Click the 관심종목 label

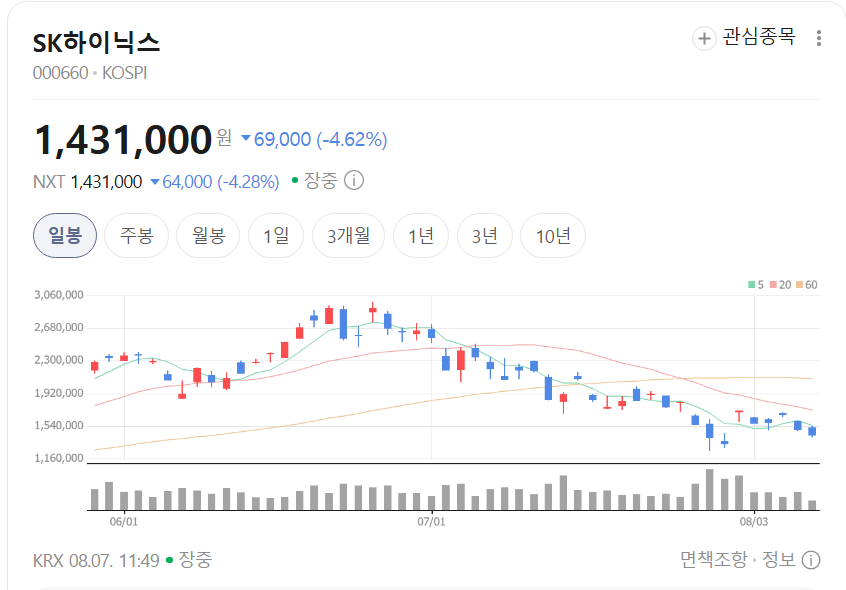(x=759, y=37)
